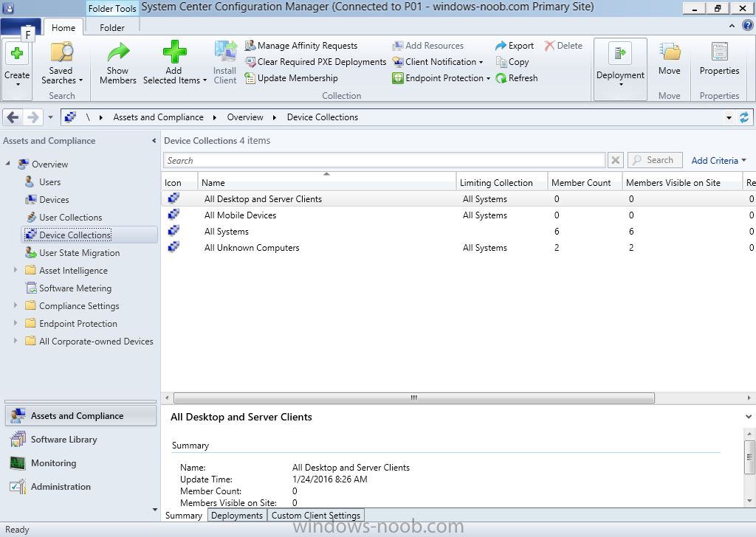The width and height of the screenshot is (756, 537).
Task: Collapse the ribbon with the arrow
Action: [732, 26]
